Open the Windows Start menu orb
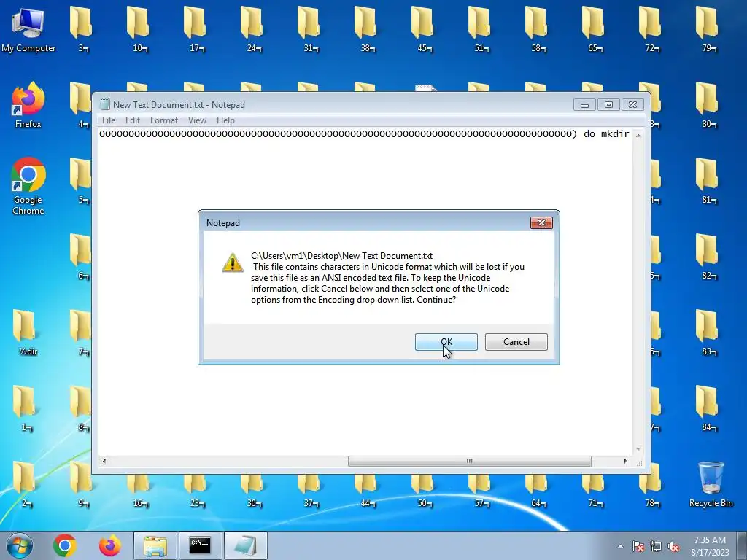 click(x=20, y=545)
